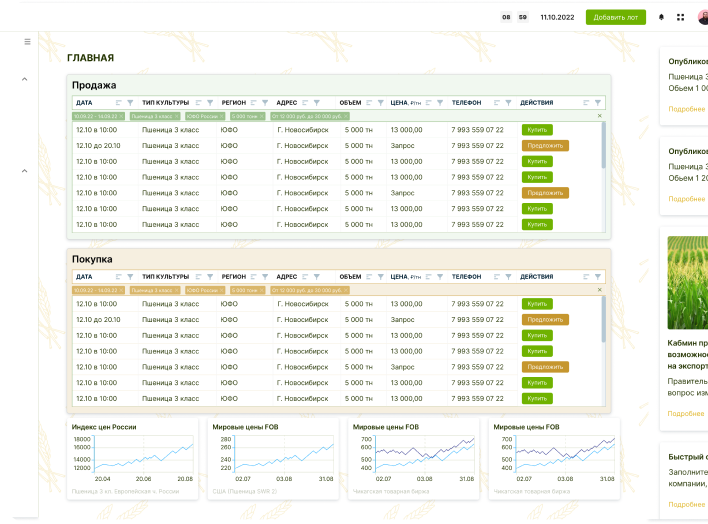Open Подробнее under the Кабмин news article
The width and height of the screenshot is (708, 524).
(686, 413)
